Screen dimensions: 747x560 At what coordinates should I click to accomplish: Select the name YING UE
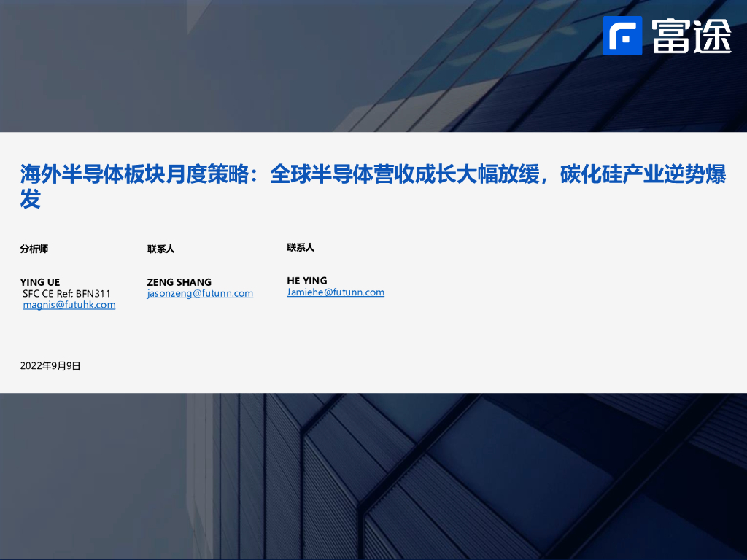click(x=40, y=282)
